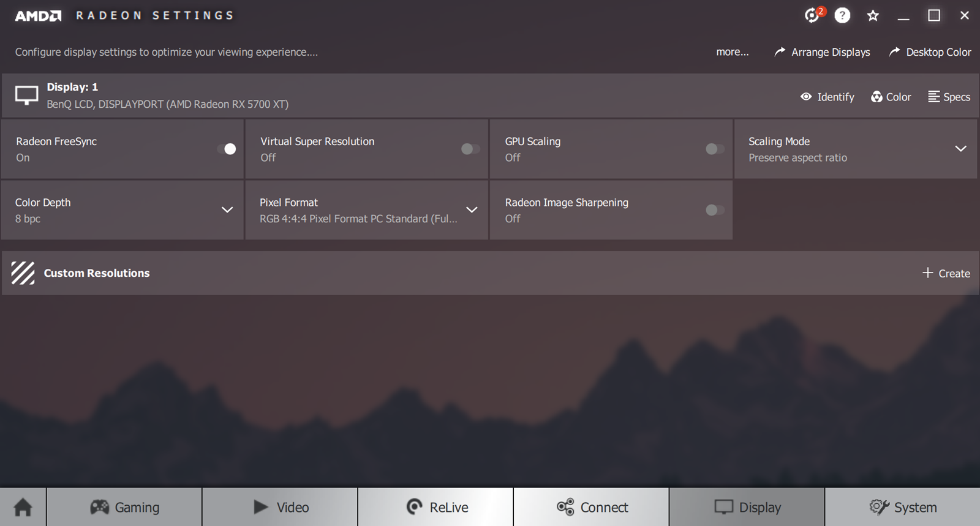The image size is (980, 526).
Task: Close the Radeon Settings window
Action: [965, 15]
